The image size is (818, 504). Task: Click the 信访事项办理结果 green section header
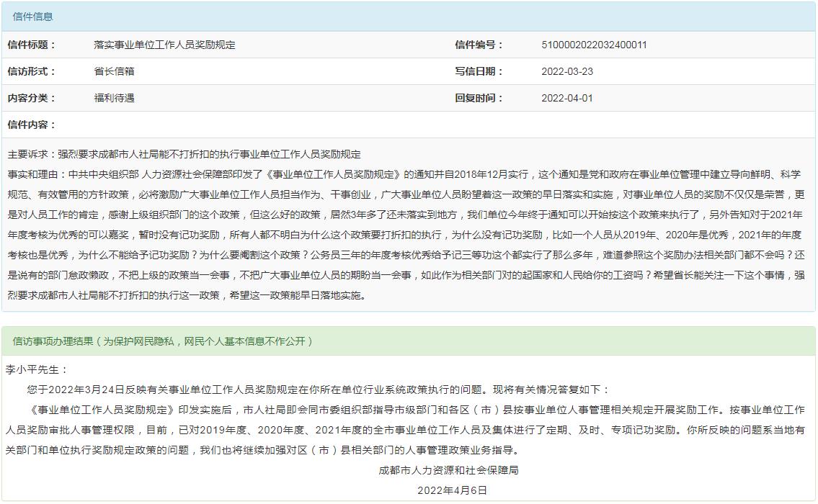[x=163, y=341]
